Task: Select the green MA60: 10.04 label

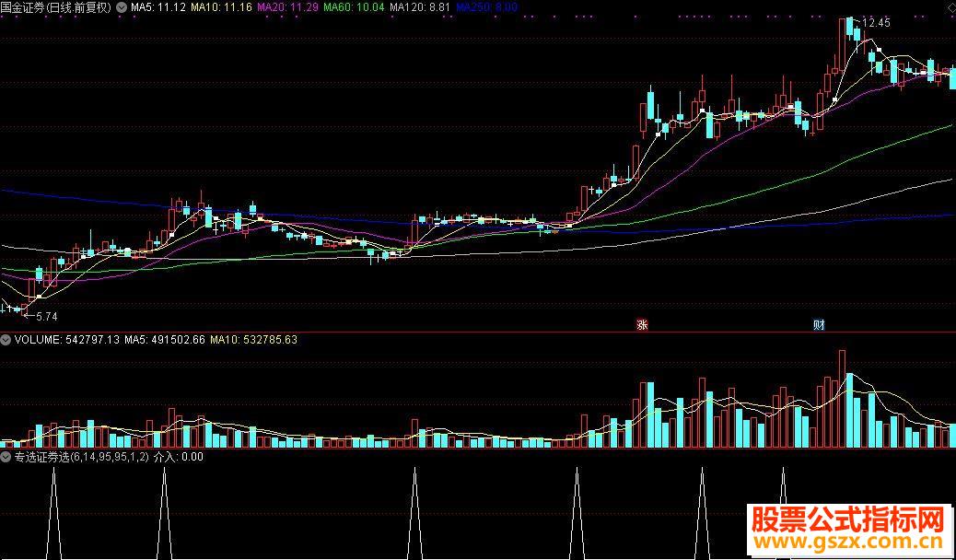Action: (x=354, y=7)
